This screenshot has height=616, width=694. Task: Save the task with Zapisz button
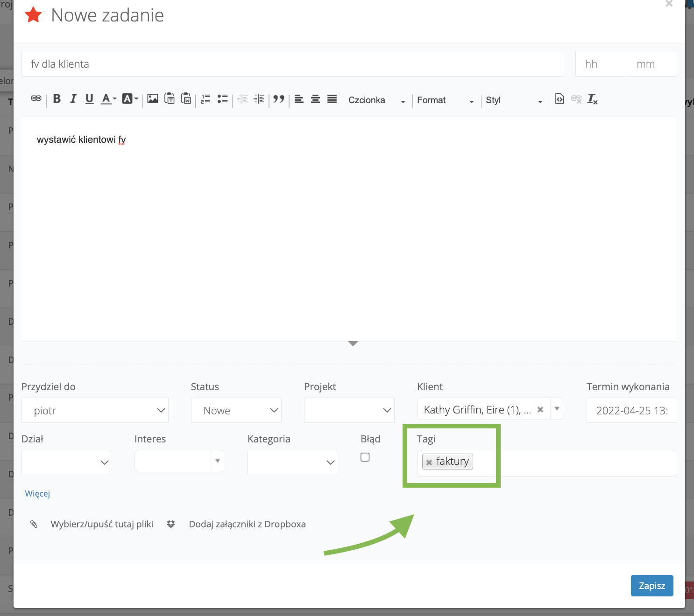652,586
